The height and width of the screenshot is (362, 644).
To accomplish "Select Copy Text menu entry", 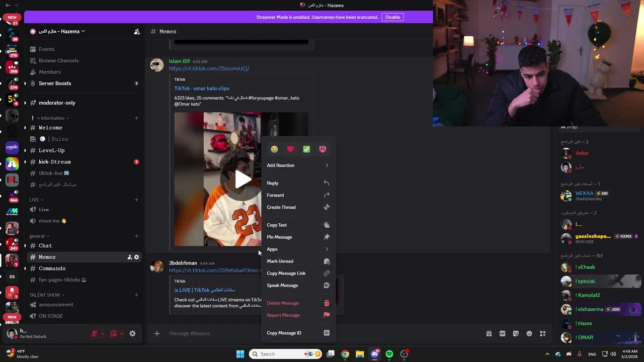I will pyautogui.click(x=298, y=225).
